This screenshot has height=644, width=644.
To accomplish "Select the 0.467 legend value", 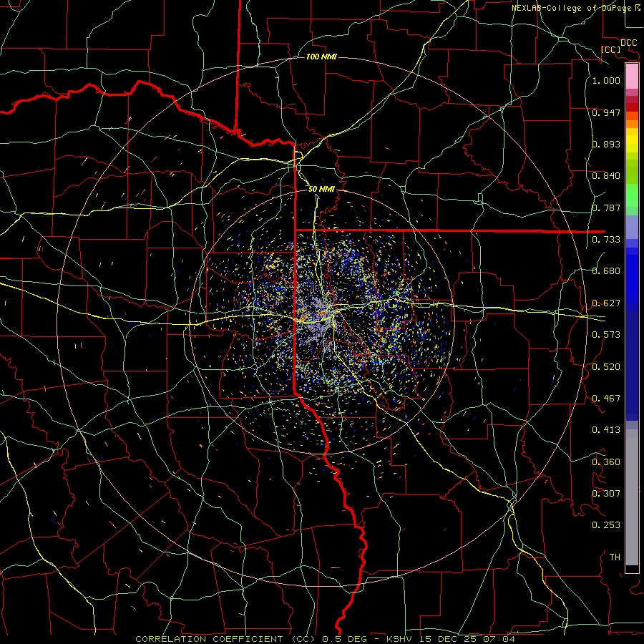I will [606, 399].
